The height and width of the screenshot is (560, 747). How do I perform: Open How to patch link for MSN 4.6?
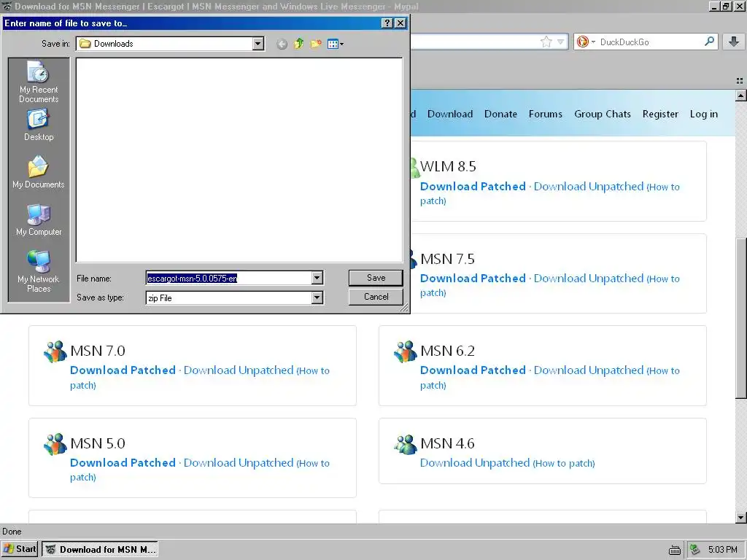click(x=564, y=463)
